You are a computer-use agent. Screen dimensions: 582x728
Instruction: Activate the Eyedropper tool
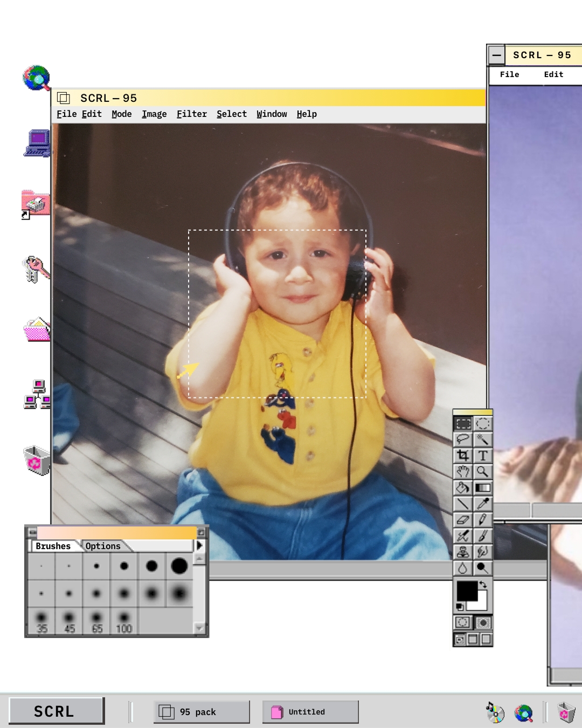483,504
